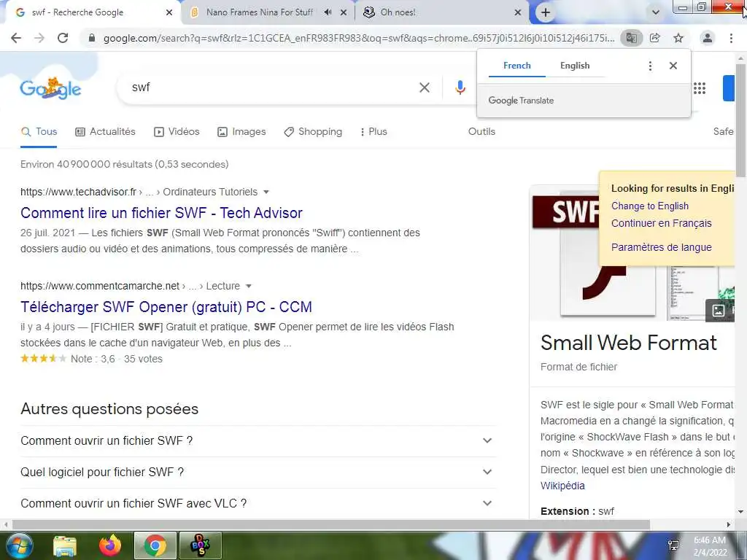
Task: Click the address bar URL
Action: coord(359,38)
